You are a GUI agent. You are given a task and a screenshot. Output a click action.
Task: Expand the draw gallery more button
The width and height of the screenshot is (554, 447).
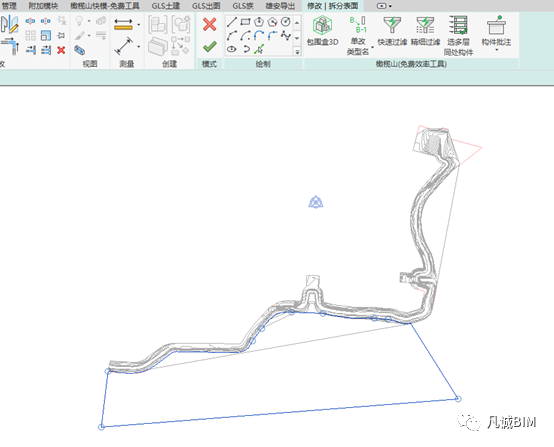(x=297, y=52)
